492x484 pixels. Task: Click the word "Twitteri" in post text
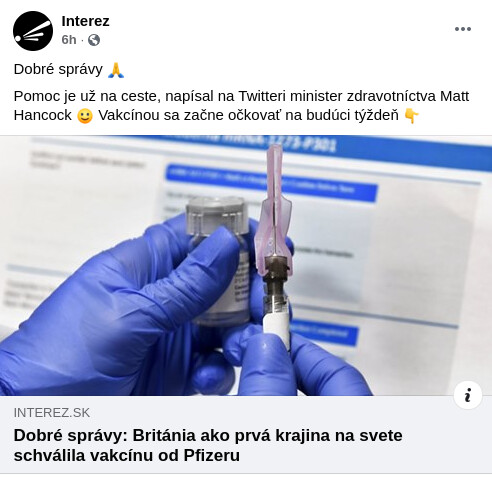pos(262,96)
